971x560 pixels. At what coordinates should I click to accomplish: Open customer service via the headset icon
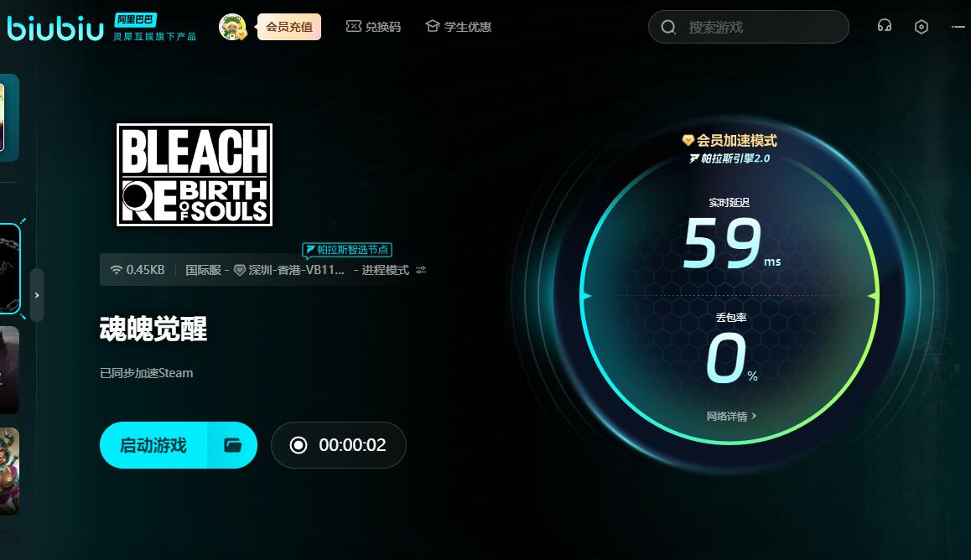pyautogui.click(x=885, y=26)
